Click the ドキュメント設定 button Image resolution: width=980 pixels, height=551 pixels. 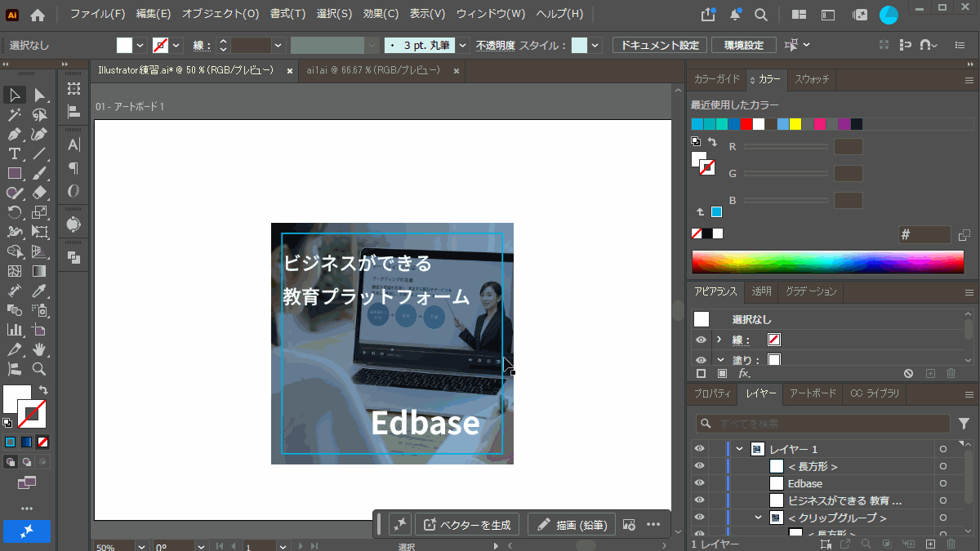(660, 46)
